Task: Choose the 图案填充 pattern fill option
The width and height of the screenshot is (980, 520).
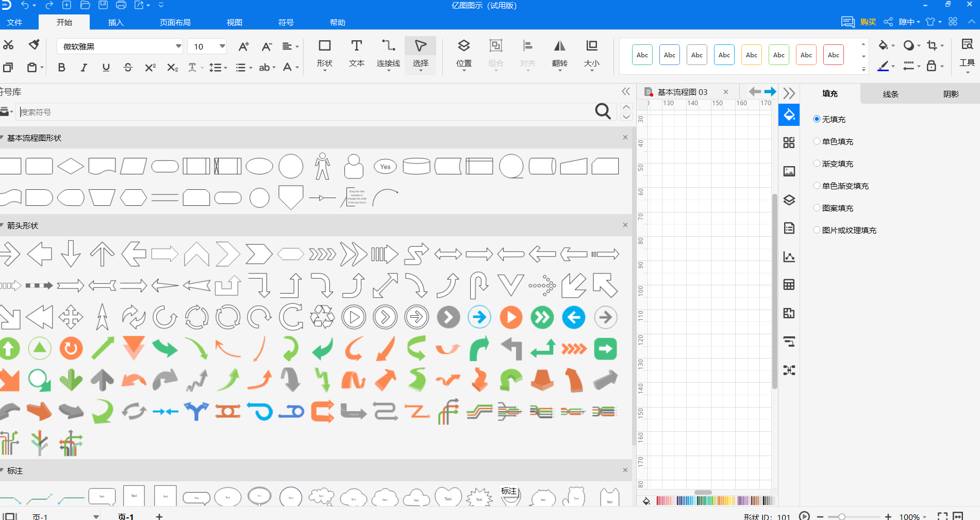Action: point(817,208)
